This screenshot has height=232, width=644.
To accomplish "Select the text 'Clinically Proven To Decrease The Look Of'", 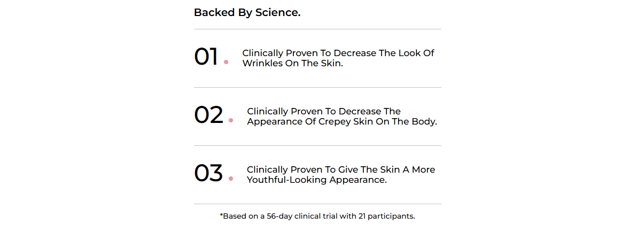I will 338,53.
